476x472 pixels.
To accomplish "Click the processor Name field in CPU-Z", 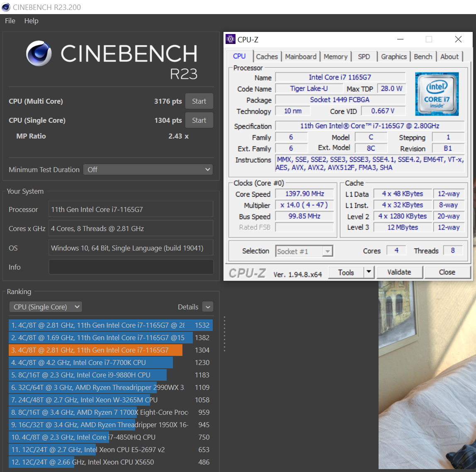I will pyautogui.click(x=340, y=77).
